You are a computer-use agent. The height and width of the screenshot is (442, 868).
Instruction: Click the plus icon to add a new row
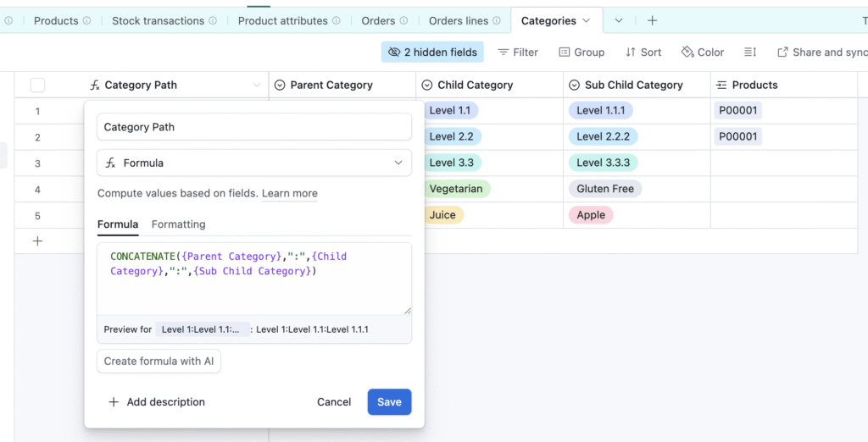37,241
